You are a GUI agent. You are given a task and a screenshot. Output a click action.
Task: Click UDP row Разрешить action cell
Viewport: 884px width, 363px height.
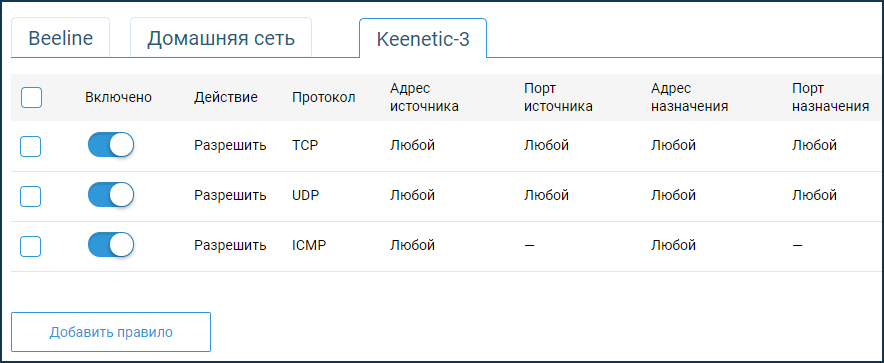tap(230, 196)
